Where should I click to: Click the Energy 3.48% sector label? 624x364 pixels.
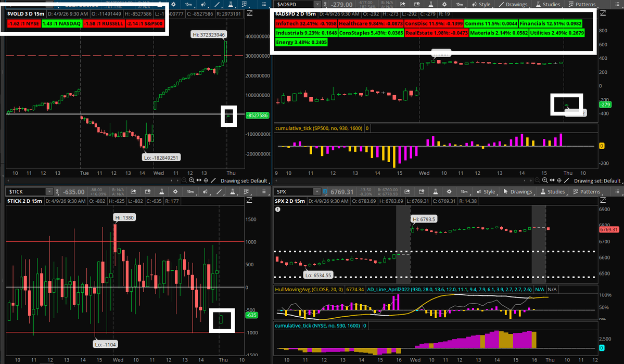coord(301,42)
